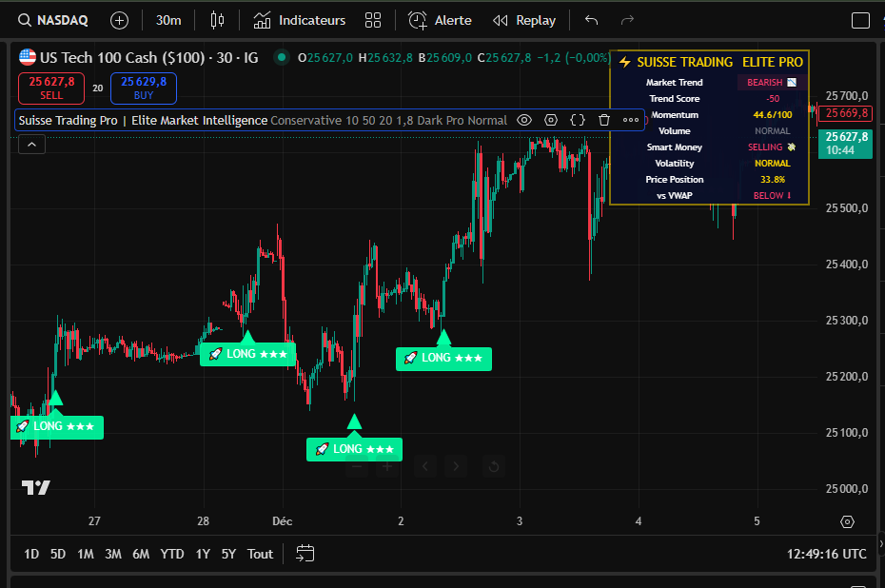885x588 pixels.
Task: Open the layout grid selector icon
Action: click(x=372, y=19)
